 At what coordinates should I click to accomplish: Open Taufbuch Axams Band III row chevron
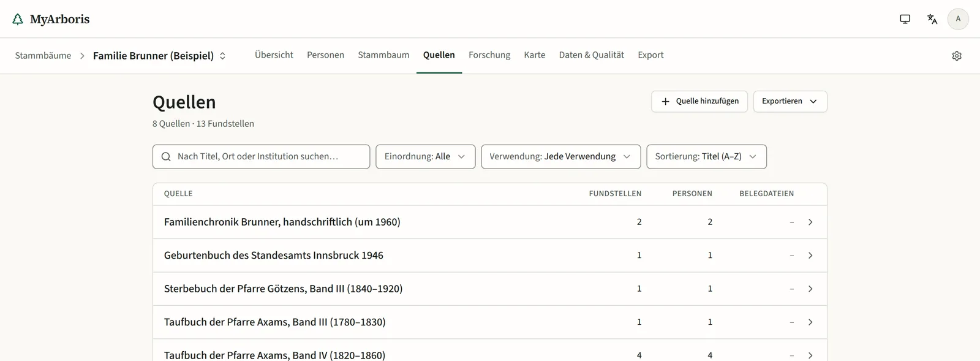tap(810, 322)
